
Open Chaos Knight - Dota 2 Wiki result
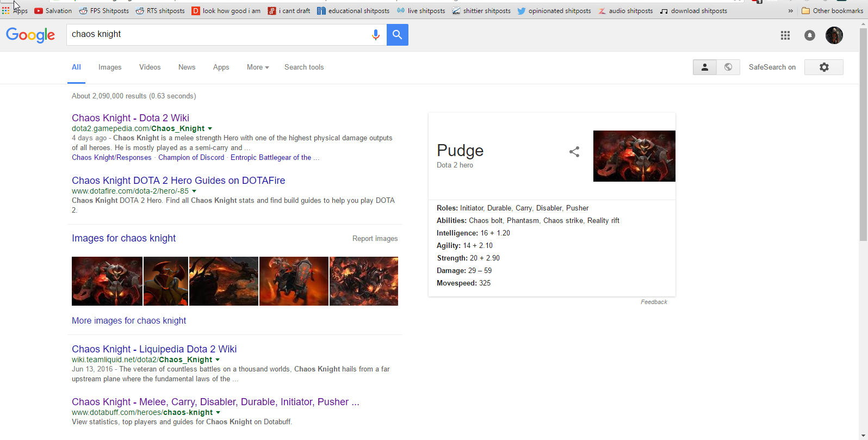tap(131, 118)
